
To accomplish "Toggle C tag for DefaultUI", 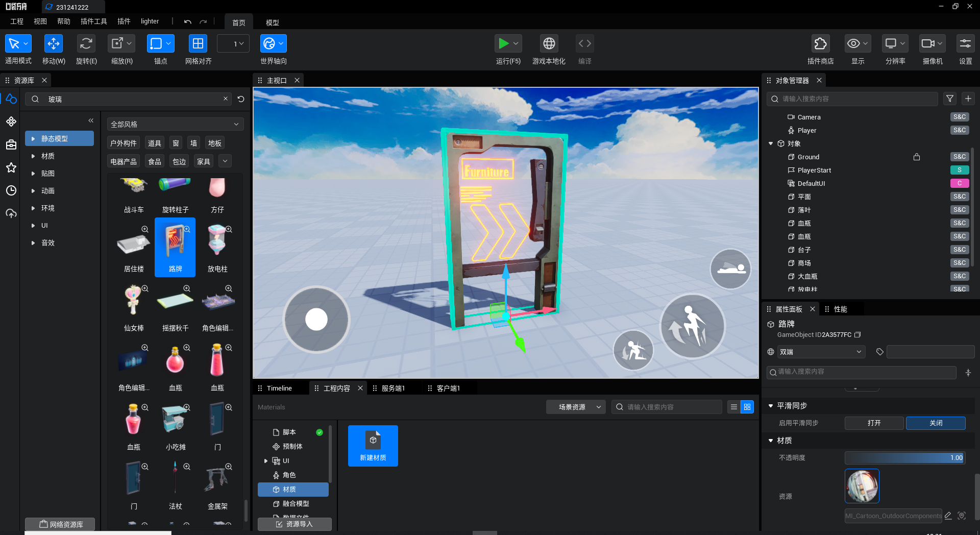I will 960,183.
